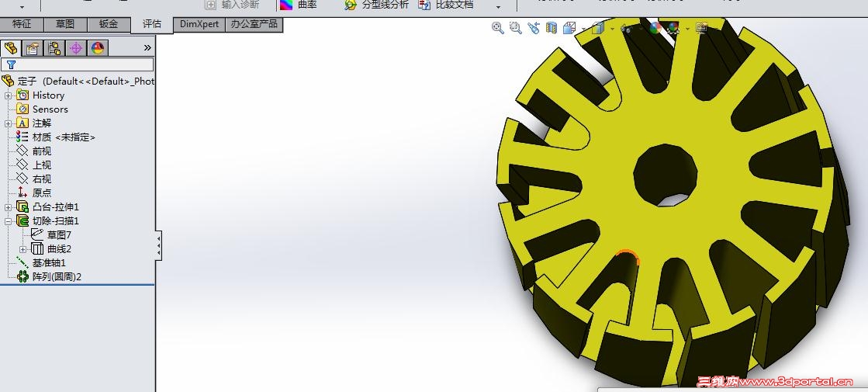The width and height of the screenshot is (868, 392).
Task: Open the DisplayManager color ball tab
Action: point(98,48)
